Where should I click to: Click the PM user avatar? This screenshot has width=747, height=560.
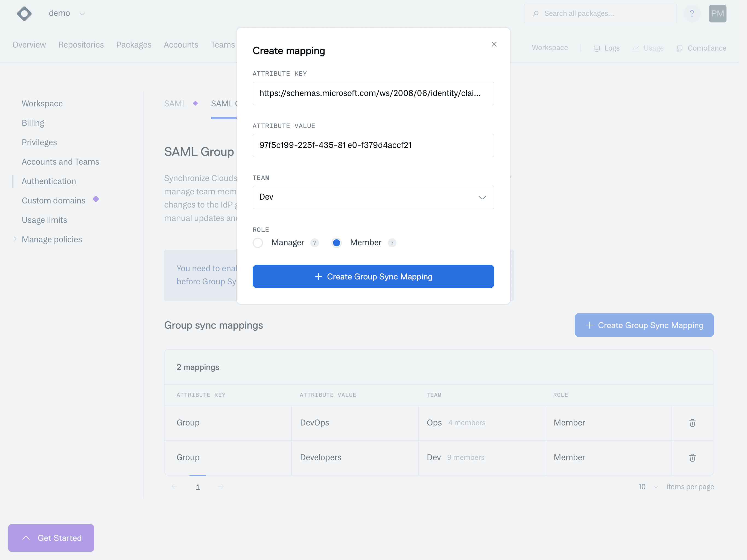point(717,13)
